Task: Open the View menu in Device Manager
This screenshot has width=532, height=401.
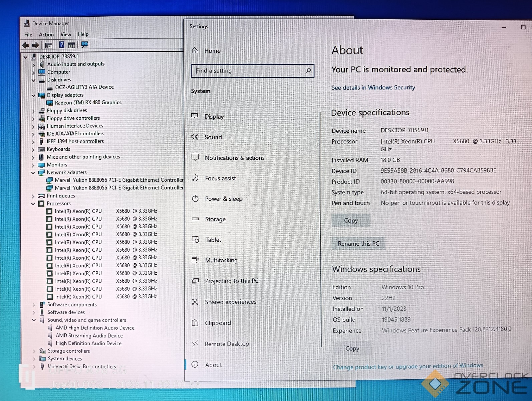Action: click(66, 34)
